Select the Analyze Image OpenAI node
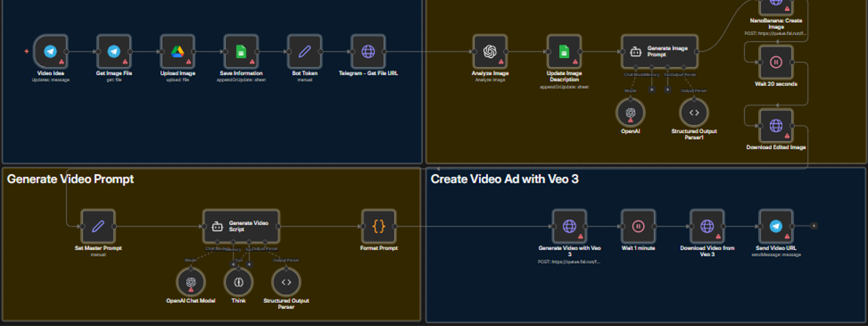This screenshot has width=868, height=326. pos(490,51)
